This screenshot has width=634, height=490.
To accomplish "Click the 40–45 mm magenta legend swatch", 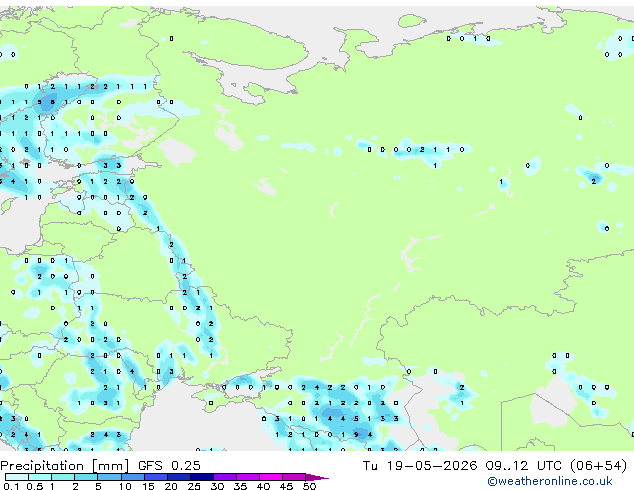I will pyautogui.click(x=271, y=477).
